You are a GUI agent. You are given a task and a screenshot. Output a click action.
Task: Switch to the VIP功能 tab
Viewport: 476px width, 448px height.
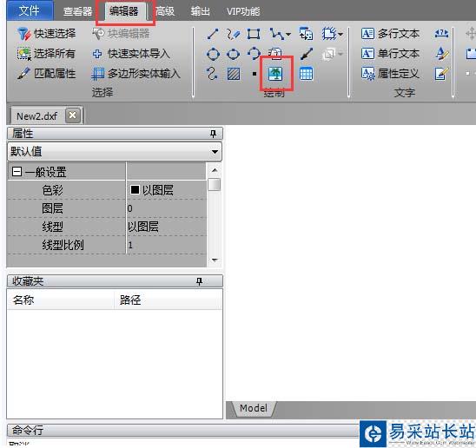[x=243, y=11]
